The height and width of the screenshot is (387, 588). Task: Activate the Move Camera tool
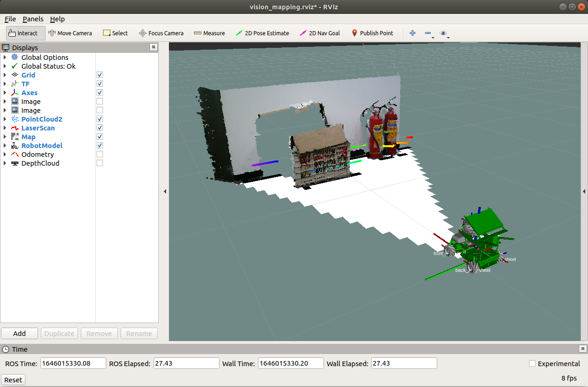70,33
